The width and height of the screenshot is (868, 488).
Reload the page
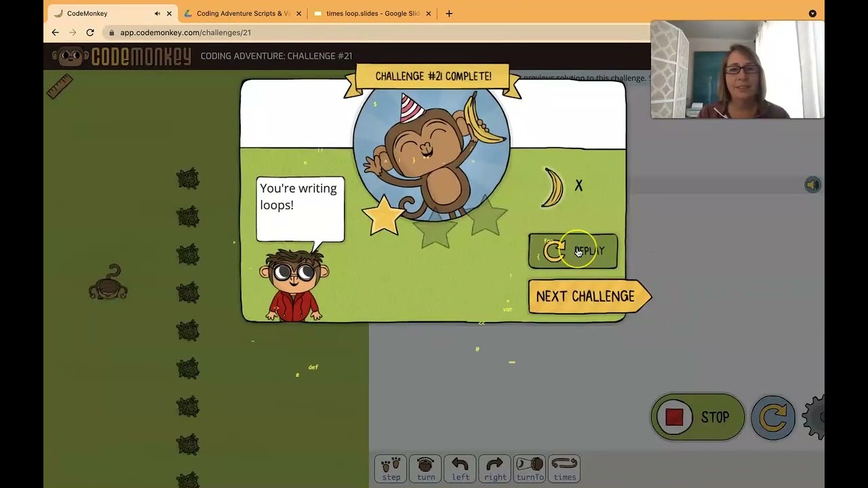90,33
